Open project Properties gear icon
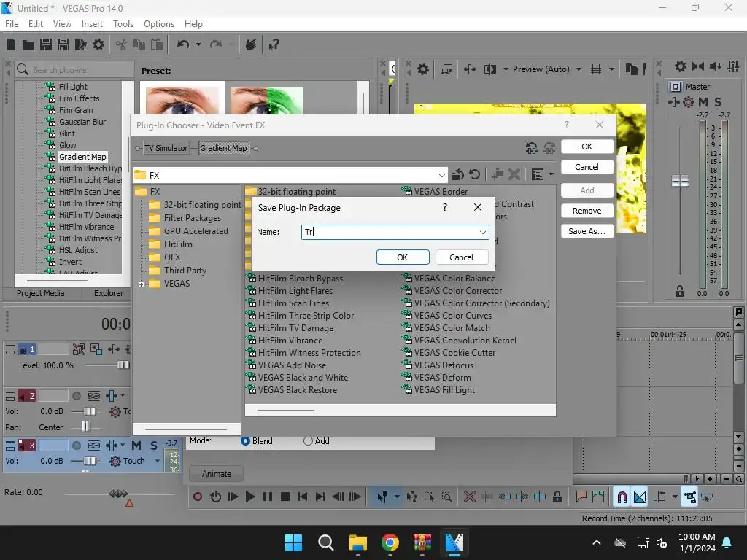This screenshot has width=747, height=560. pyautogui.click(x=98, y=44)
